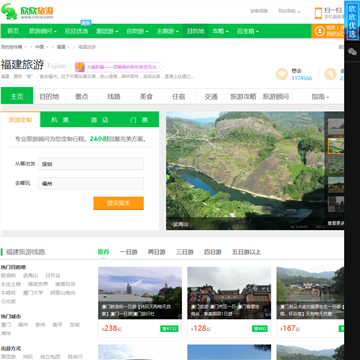Open the 武夷山 main banner image
This screenshot has height=360, width=360.
click(245, 170)
